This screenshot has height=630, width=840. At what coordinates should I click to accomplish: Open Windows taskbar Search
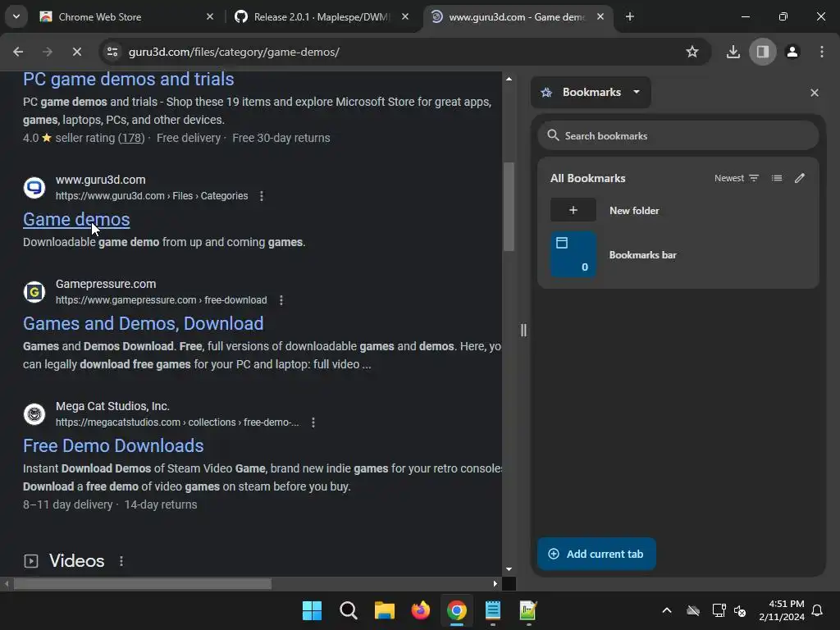[x=348, y=610]
